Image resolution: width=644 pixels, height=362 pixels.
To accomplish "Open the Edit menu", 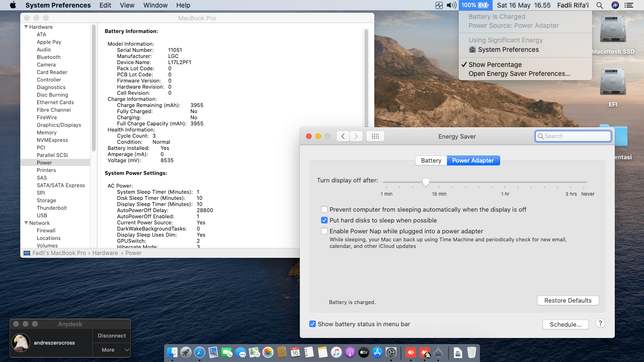I will (106, 5).
